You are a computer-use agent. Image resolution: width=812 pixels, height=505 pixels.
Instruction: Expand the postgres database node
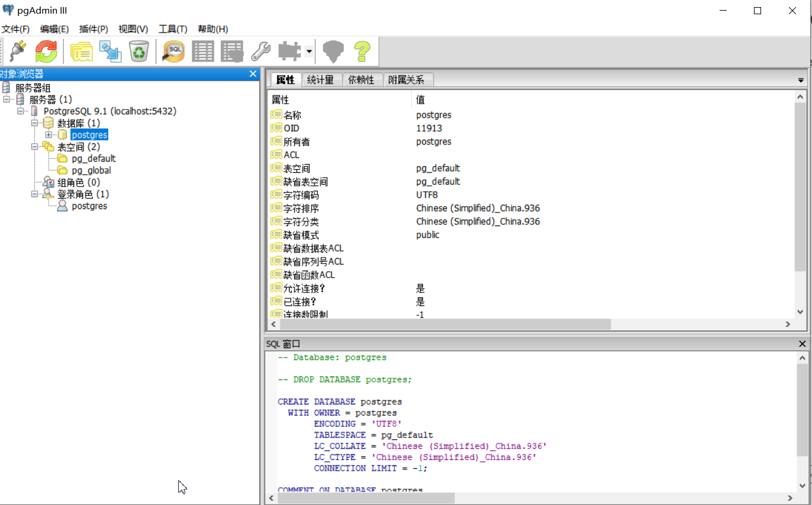point(49,135)
